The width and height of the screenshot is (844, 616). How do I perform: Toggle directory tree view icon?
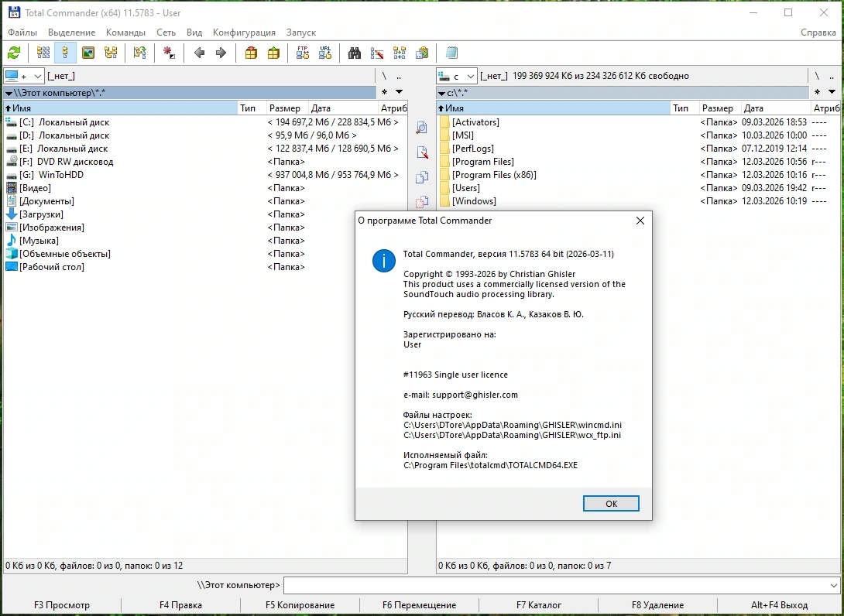111,53
